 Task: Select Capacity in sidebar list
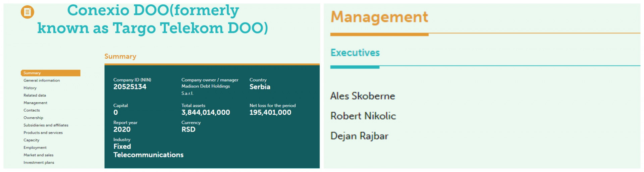click(x=31, y=140)
